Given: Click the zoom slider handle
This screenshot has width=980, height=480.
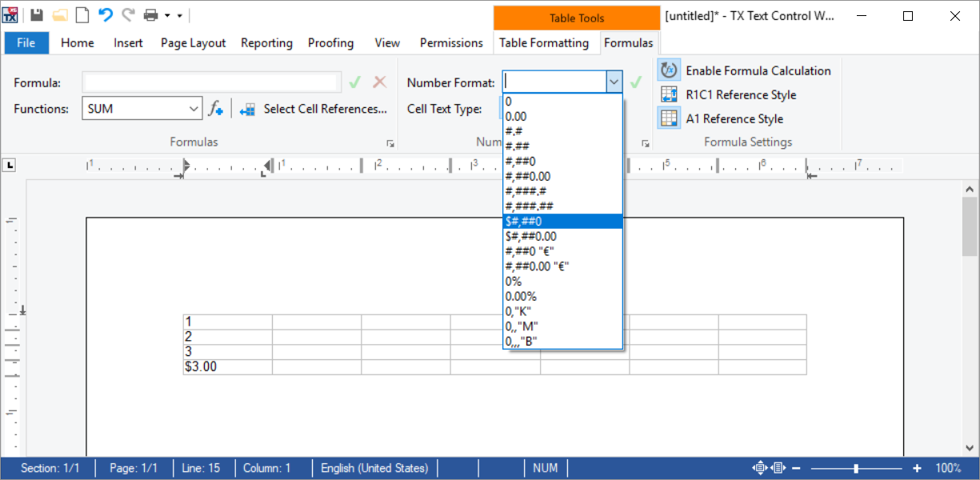Looking at the screenshot, I should 857,468.
